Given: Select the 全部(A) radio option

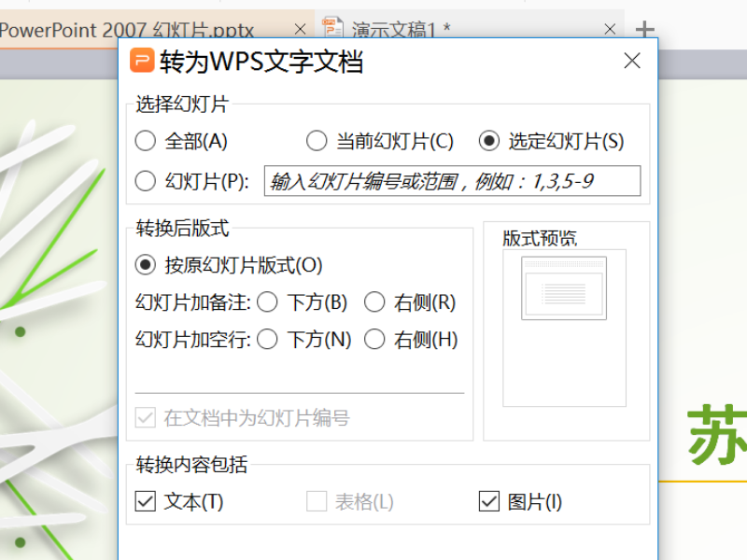Looking at the screenshot, I should 146,142.
